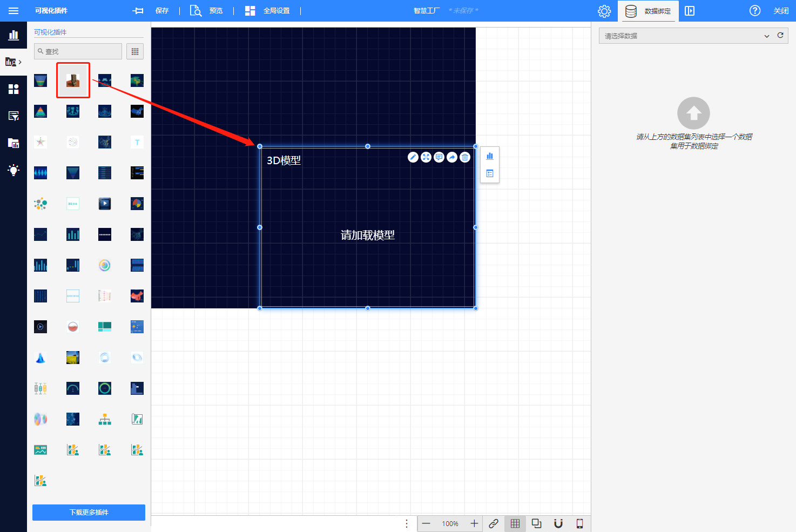Click the pencil edit icon on 3D模型 widget

(x=413, y=157)
